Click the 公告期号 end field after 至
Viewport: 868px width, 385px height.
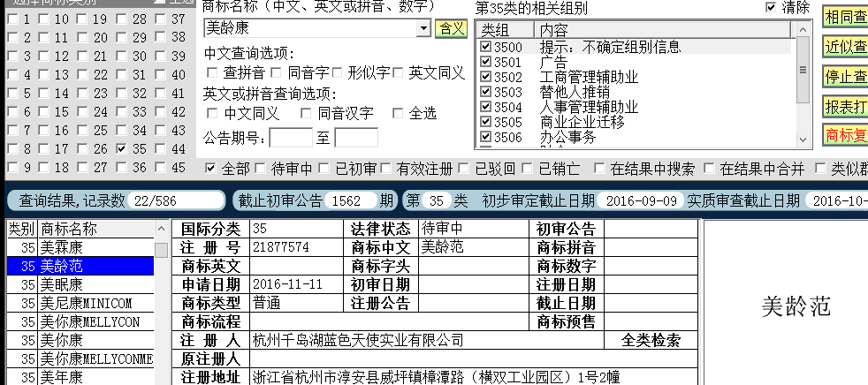(356, 138)
